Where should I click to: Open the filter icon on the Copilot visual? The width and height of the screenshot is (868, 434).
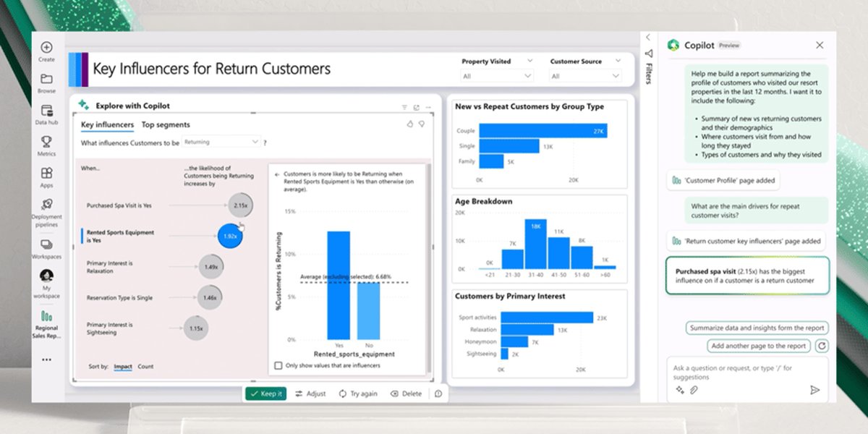point(404,106)
